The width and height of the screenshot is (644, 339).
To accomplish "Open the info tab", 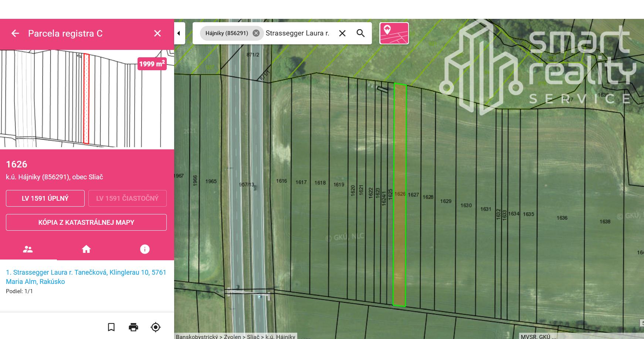I will [145, 249].
